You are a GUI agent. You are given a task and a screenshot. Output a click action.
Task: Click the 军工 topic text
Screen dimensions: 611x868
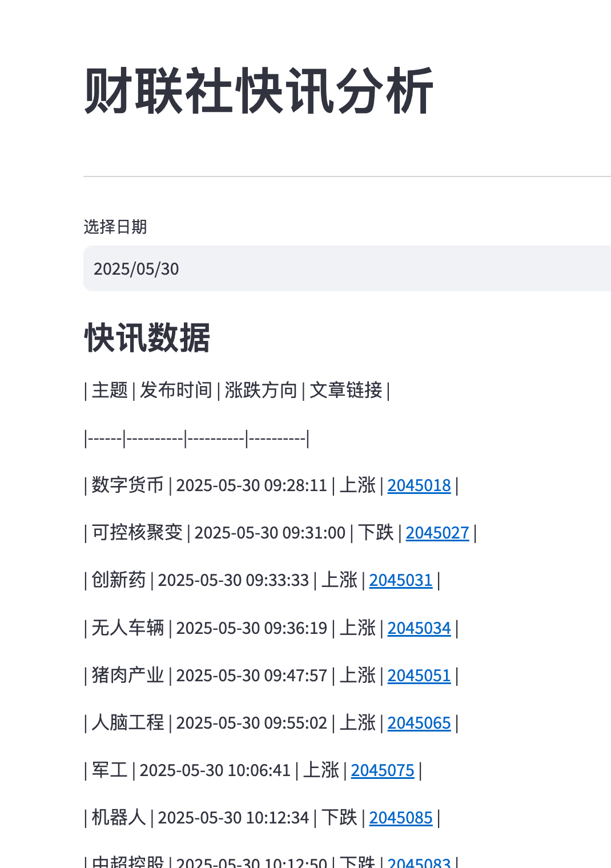click(110, 770)
